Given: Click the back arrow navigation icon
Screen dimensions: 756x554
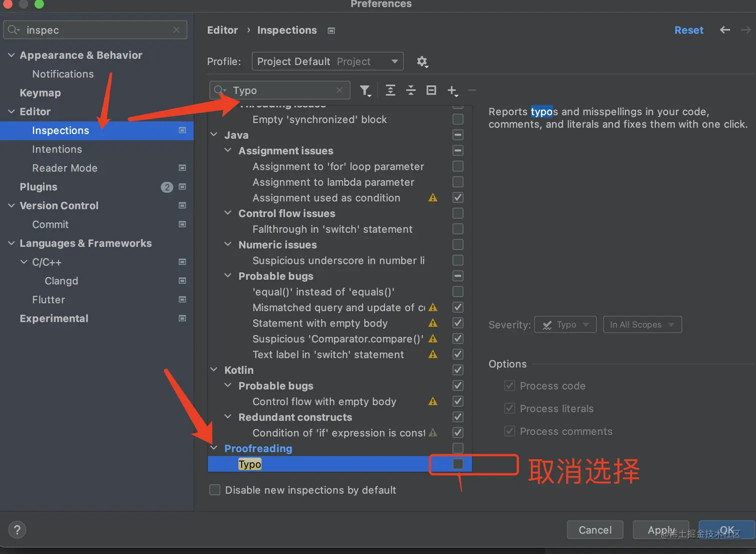Looking at the screenshot, I should pyautogui.click(x=725, y=30).
